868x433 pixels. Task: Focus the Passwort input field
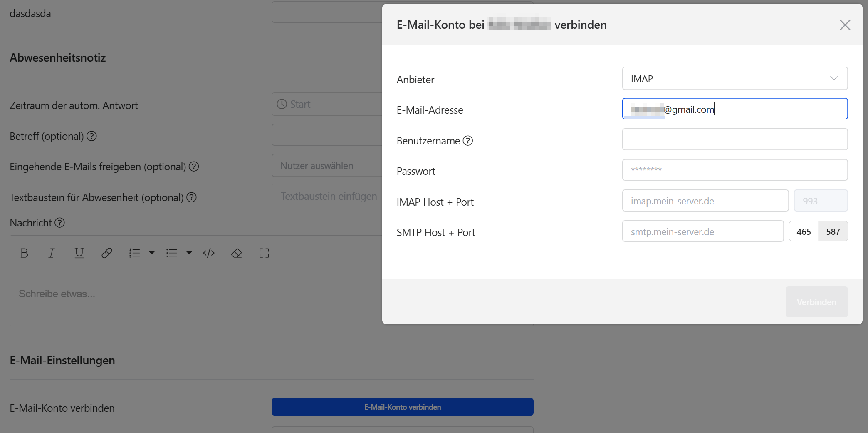point(734,170)
